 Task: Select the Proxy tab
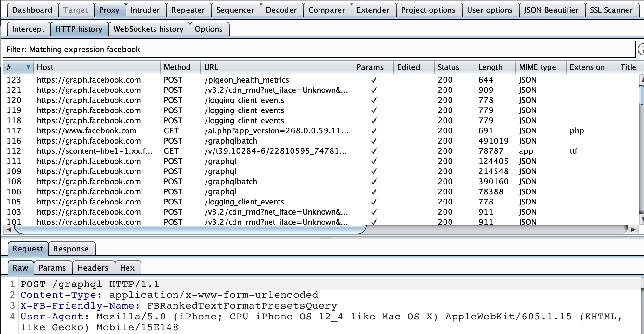pyautogui.click(x=109, y=10)
